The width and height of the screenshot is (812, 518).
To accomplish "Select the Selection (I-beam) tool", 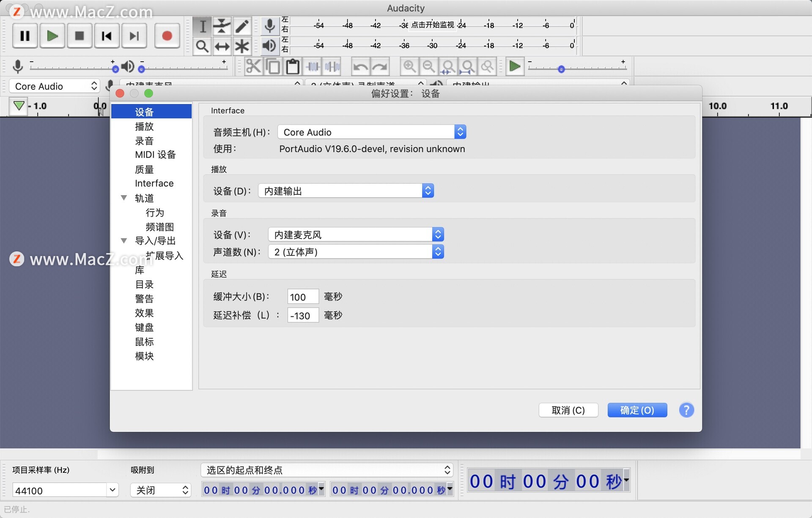I will 202,26.
